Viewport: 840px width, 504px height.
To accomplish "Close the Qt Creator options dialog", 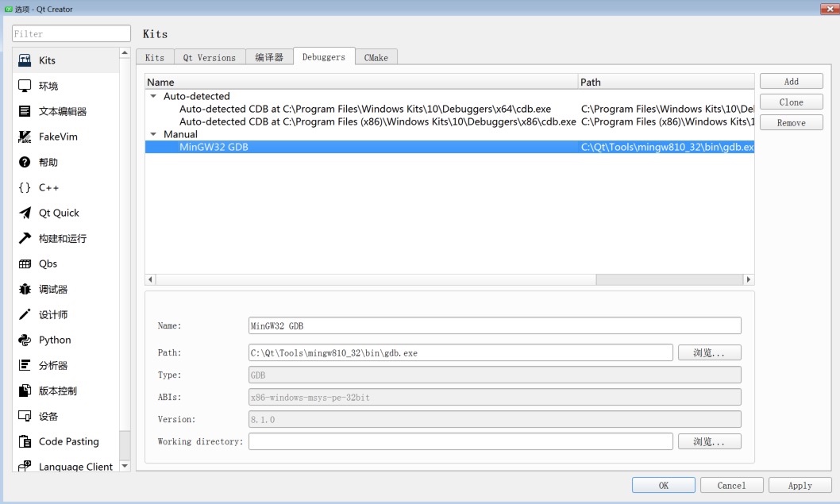I will 830,9.
